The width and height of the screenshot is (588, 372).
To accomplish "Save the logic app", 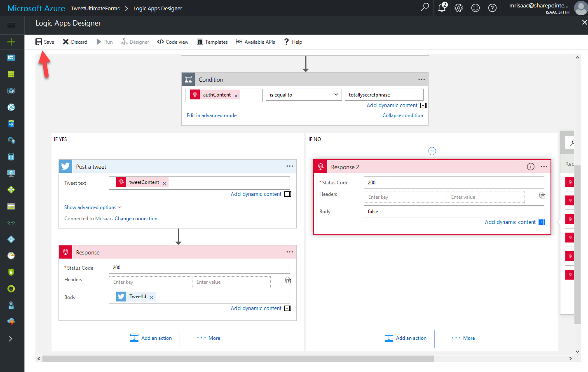I will click(x=45, y=42).
